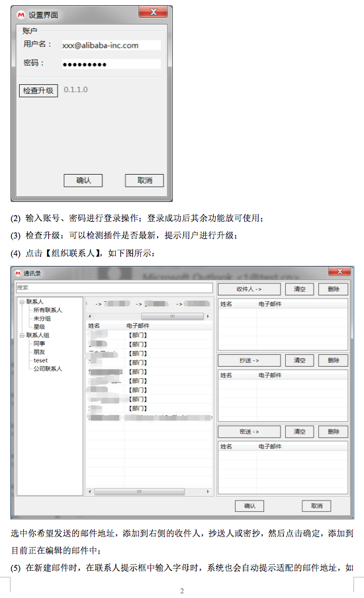The height and width of the screenshot is (598, 364).
Task: Collapse the 联系人 tree node
Action: click(x=22, y=302)
